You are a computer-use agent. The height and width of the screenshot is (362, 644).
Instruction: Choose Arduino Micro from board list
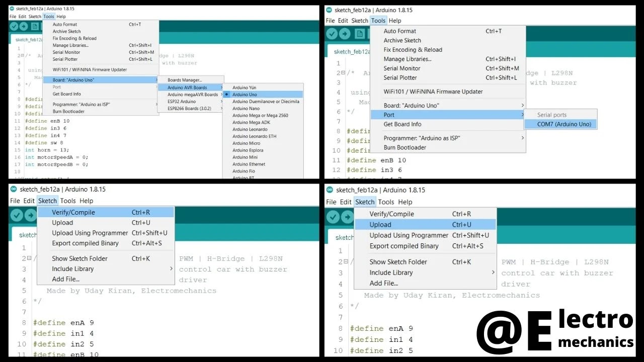tap(246, 143)
